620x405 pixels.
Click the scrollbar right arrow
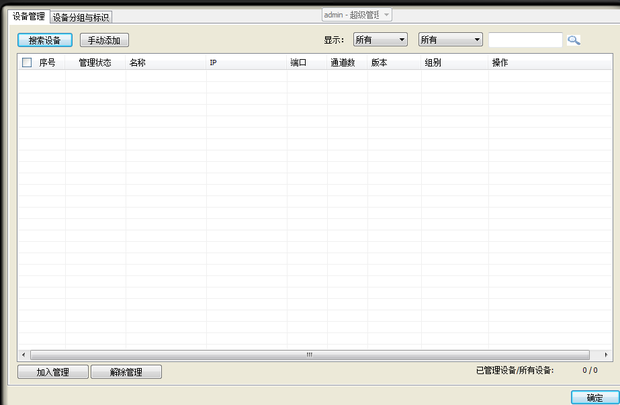tap(606, 355)
